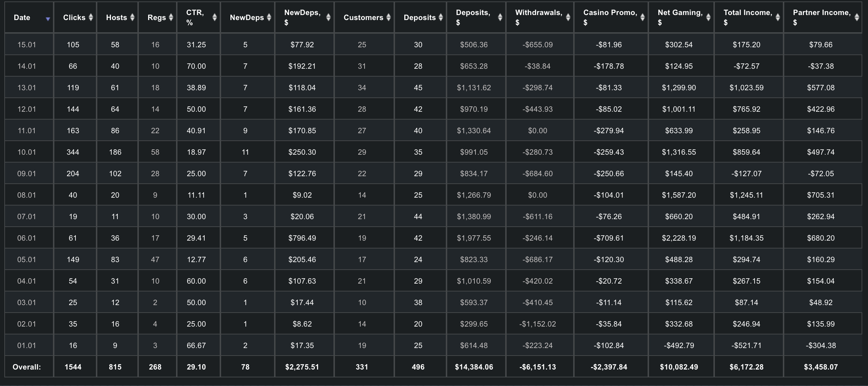The width and height of the screenshot is (868, 386).
Task: Click the sort arrows icon beside Deposits
Action: click(441, 17)
